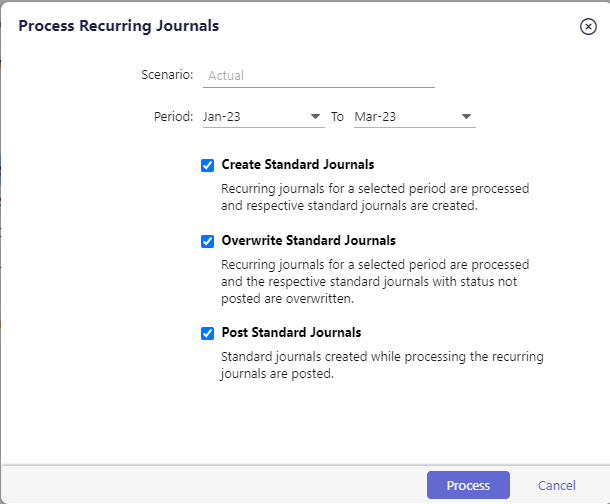Click the Overwrite Standard Journals label text
This screenshot has height=504, width=610.
309,241
